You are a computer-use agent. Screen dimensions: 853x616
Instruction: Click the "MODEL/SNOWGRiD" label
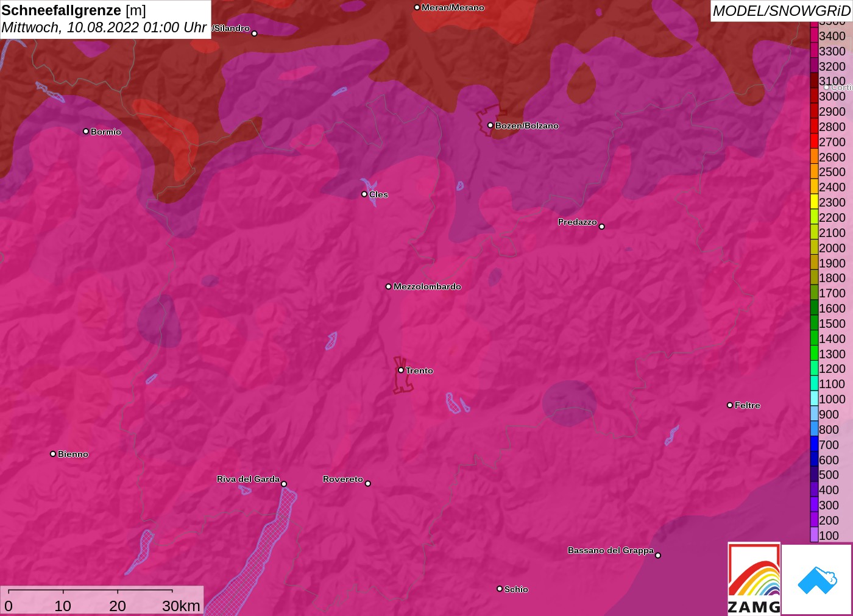(781, 11)
